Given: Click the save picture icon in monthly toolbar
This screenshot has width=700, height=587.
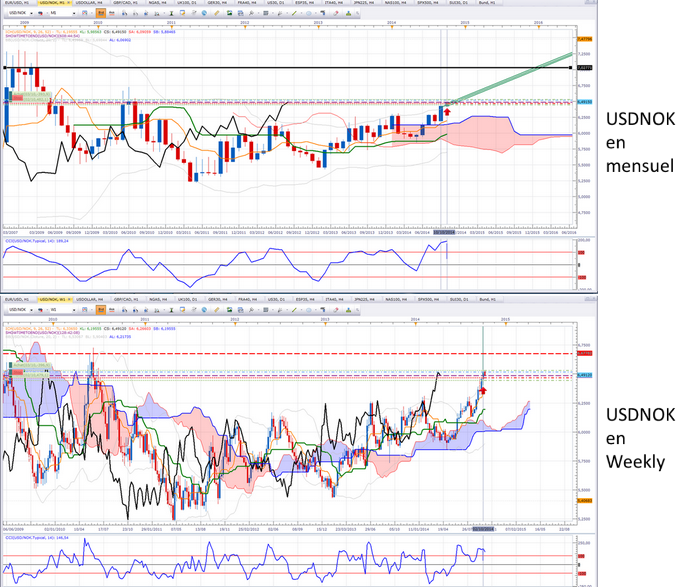Looking at the screenshot, I should tap(229, 13).
